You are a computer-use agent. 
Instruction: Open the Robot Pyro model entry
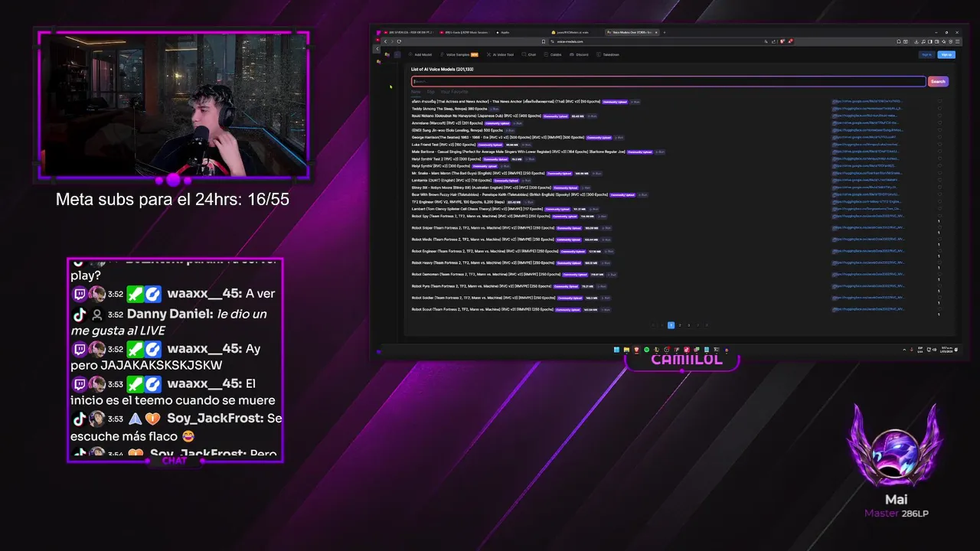point(481,286)
